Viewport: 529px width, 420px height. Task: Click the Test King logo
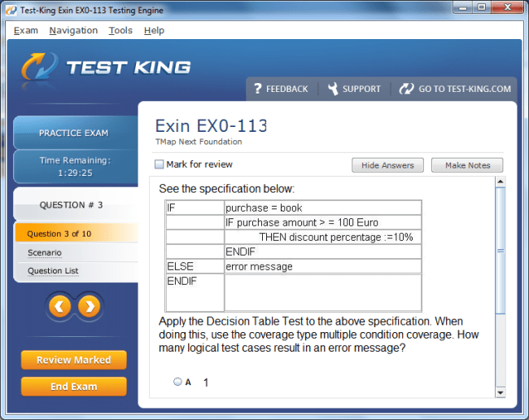[x=107, y=68]
